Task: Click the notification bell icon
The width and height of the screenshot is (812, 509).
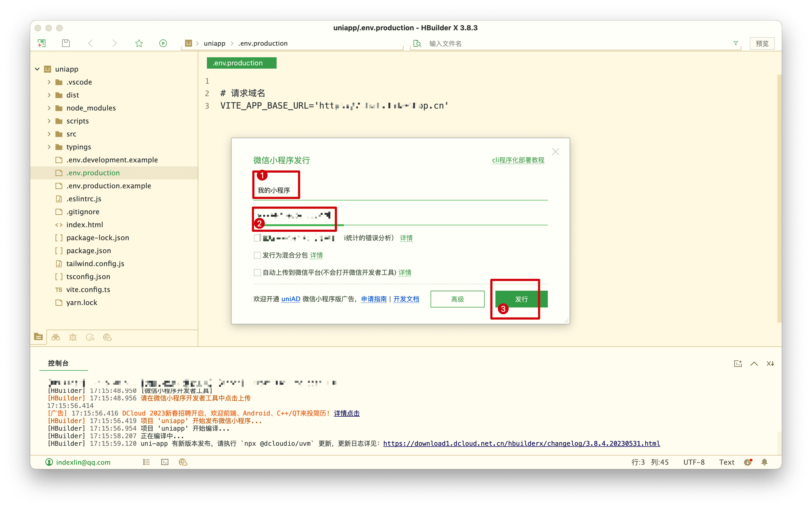Action: 764,462
